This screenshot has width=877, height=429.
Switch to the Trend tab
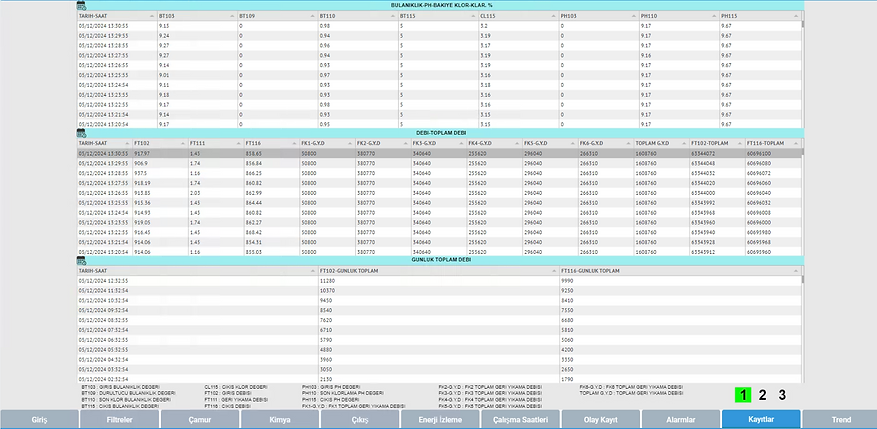[840, 419]
